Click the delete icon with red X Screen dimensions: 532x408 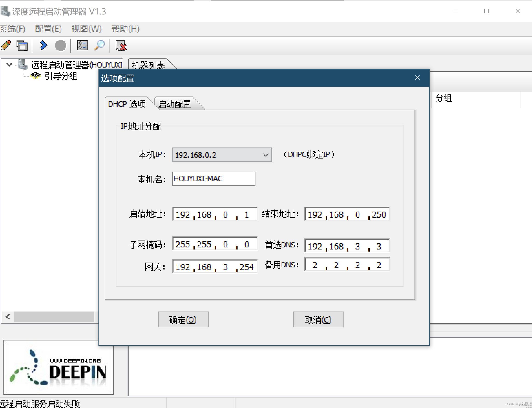tap(121, 45)
